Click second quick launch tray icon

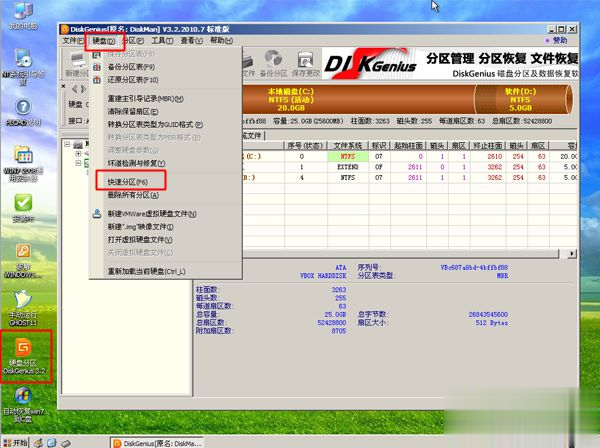52,443
